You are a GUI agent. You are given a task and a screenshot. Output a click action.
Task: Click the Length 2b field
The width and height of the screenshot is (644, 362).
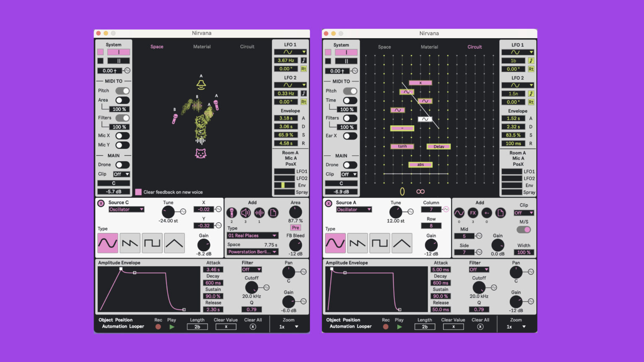click(197, 326)
